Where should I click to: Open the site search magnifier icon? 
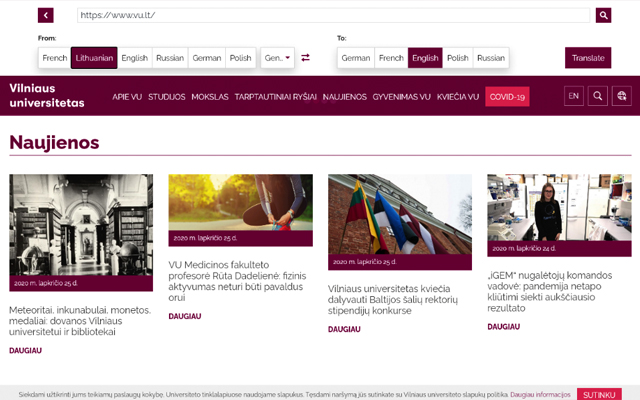(x=598, y=96)
